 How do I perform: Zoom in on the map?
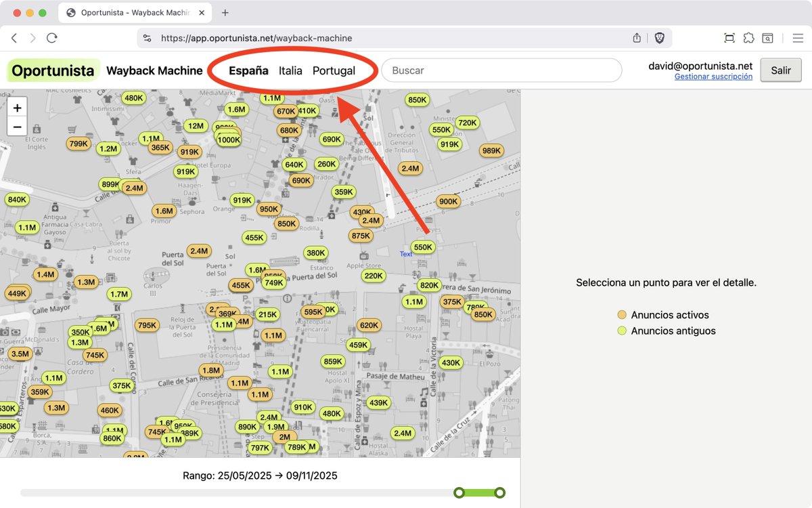(x=17, y=108)
